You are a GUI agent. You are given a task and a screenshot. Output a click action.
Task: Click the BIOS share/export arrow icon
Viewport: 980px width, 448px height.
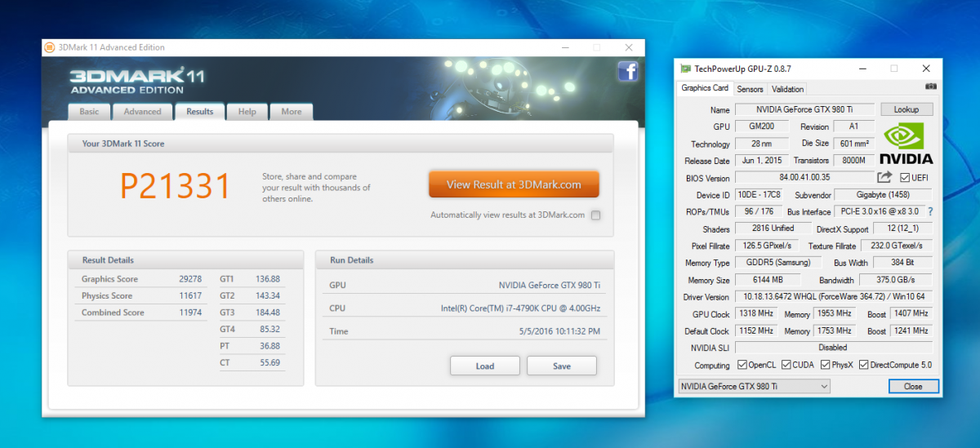884,177
